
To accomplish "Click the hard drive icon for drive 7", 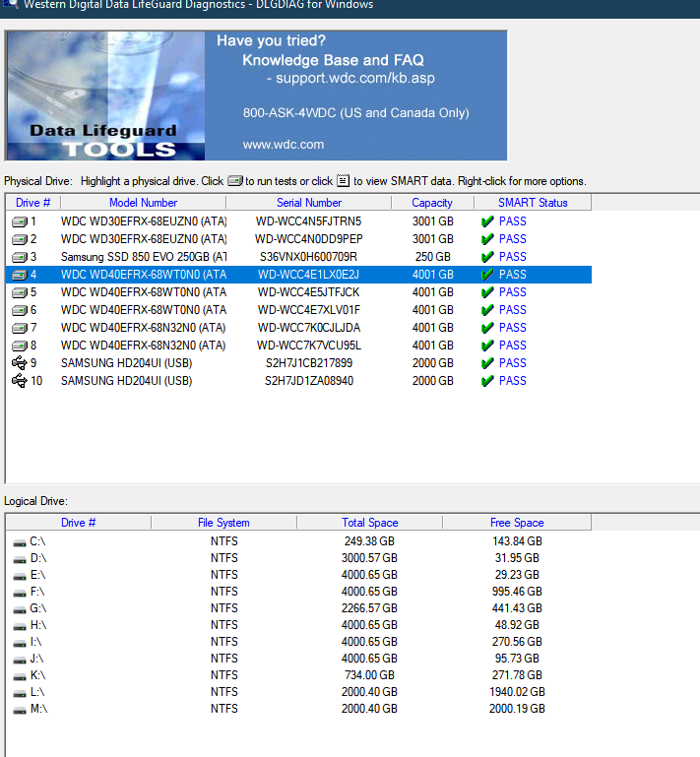I will [x=20, y=328].
